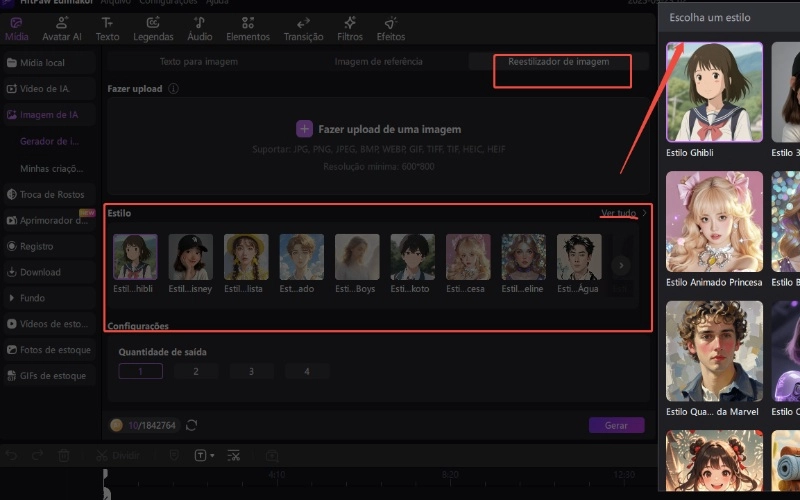
Task: Open Troca de Rostos
Action: (x=48, y=194)
